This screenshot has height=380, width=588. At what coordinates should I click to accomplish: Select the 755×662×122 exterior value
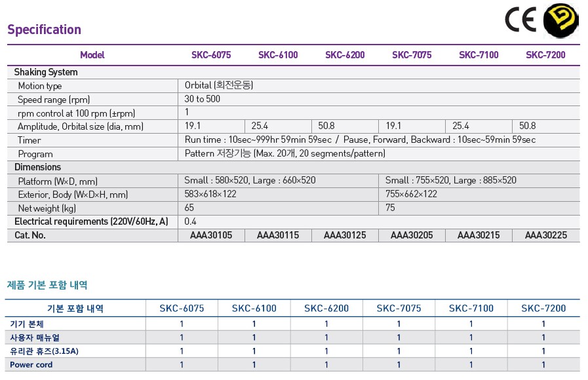(x=412, y=194)
